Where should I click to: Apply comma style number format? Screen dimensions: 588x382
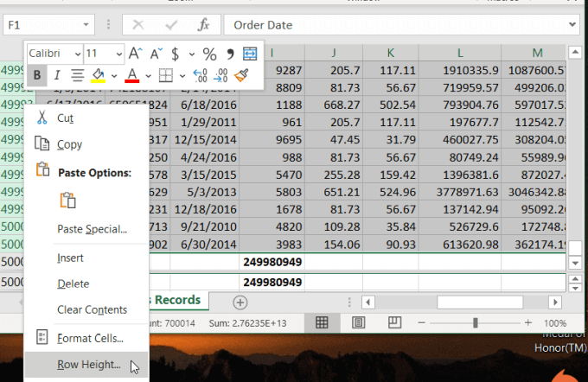click(x=231, y=54)
